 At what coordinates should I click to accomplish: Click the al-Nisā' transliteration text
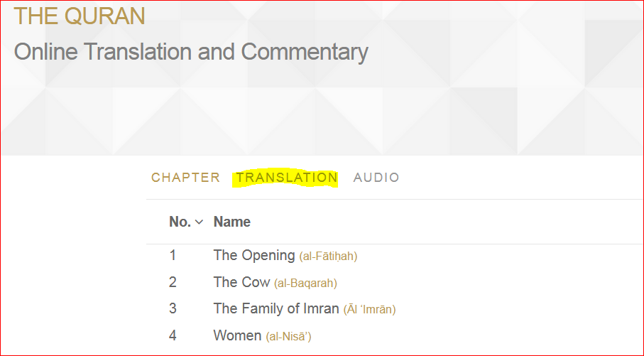pyautogui.click(x=288, y=337)
